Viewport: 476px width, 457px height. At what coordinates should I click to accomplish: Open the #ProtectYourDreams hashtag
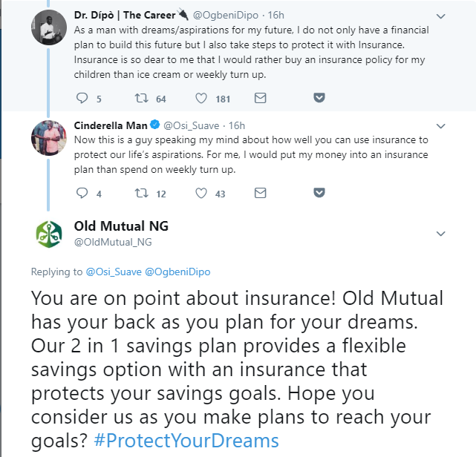[x=186, y=441]
